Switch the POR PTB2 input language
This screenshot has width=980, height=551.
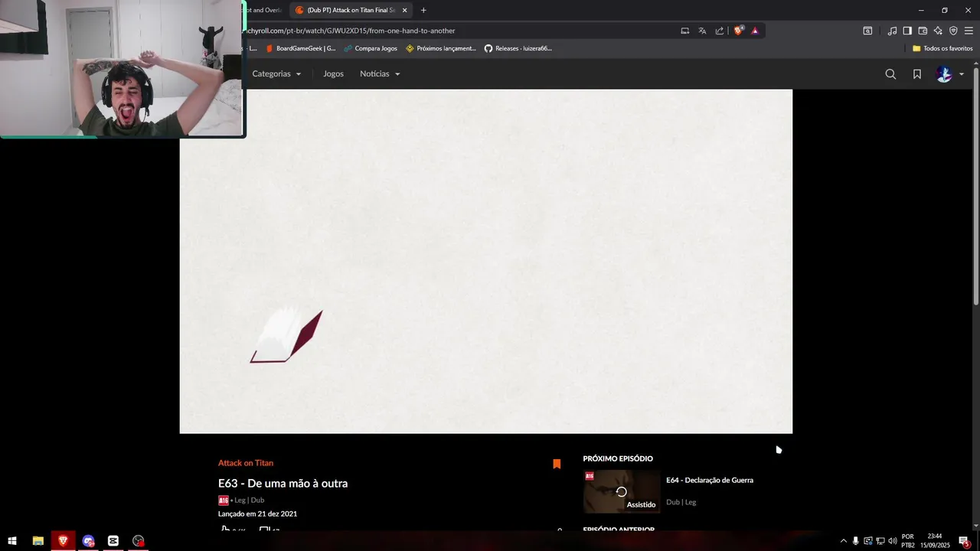coord(908,541)
